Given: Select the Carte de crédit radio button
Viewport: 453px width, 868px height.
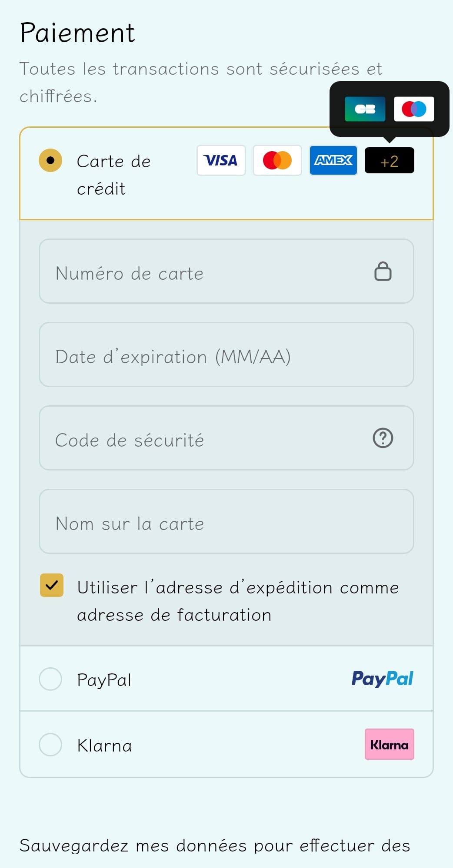Looking at the screenshot, I should coord(50,160).
